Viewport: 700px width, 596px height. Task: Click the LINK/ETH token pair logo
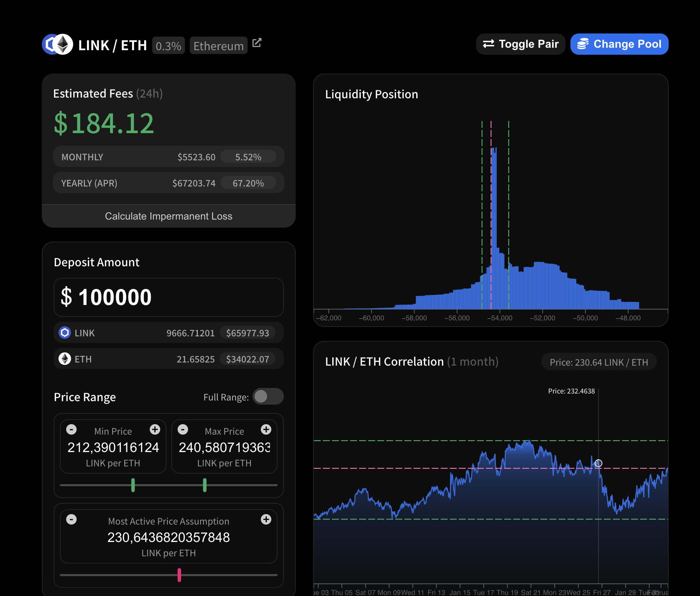point(57,44)
